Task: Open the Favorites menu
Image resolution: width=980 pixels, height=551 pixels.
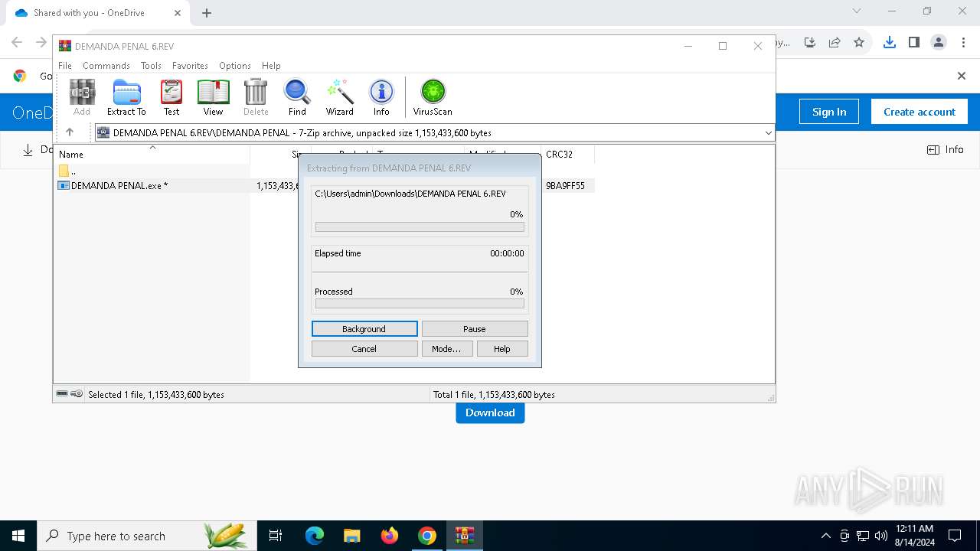Action: tap(190, 66)
